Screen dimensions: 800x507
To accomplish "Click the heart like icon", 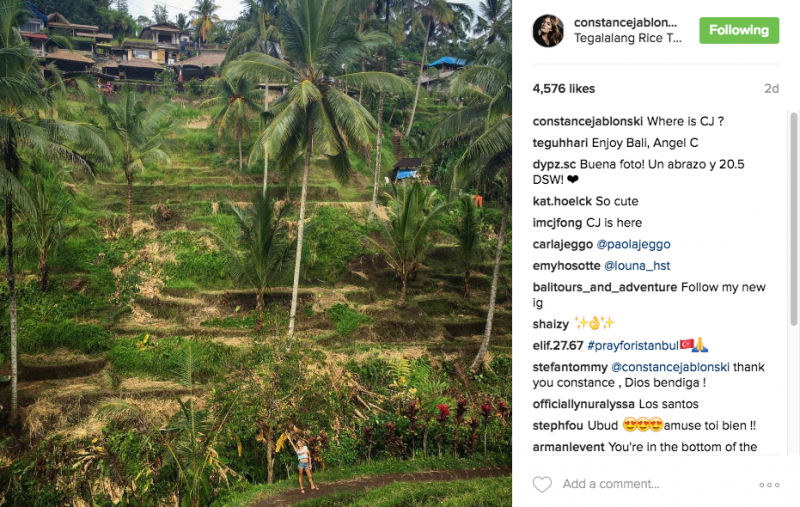I will (x=542, y=484).
